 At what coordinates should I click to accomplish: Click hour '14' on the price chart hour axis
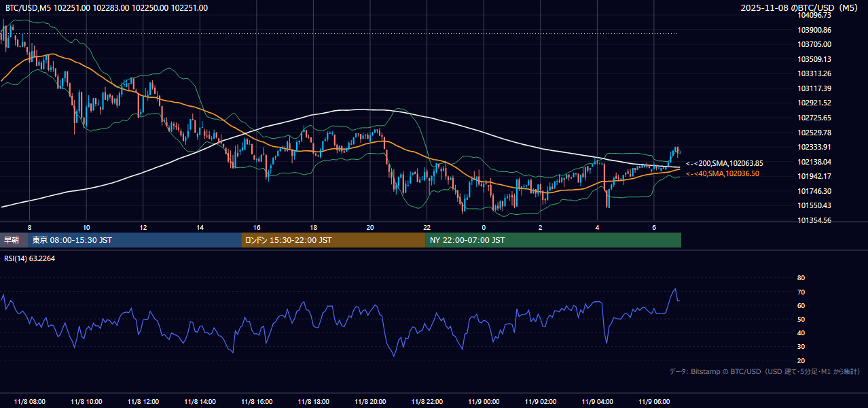point(200,227)
